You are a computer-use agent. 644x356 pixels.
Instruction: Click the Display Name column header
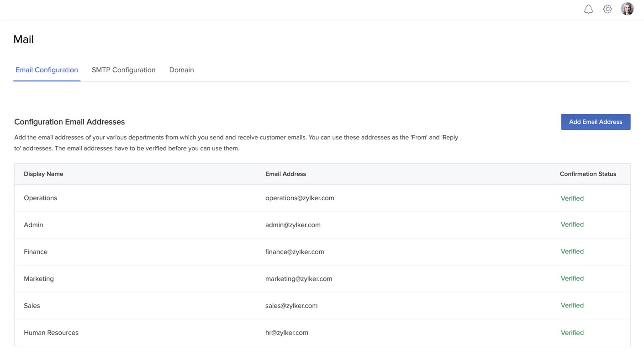coord(43,174)
